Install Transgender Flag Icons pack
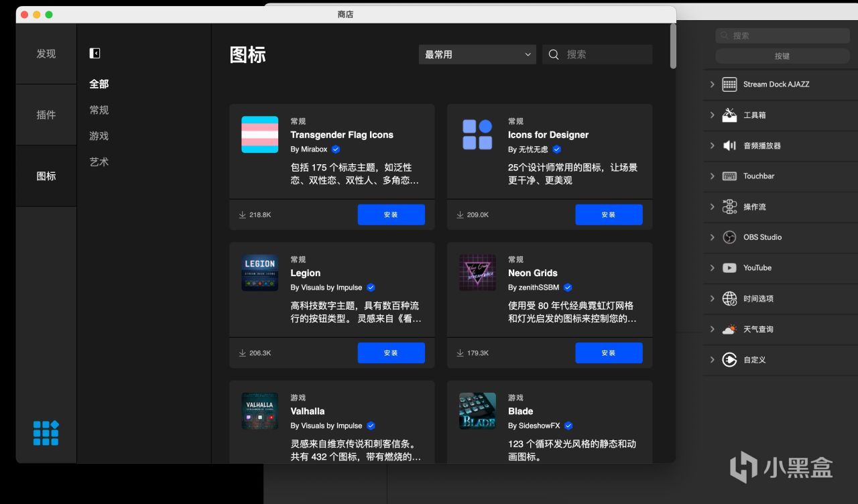This screenshot has height=504, width=858. (391, 214)
